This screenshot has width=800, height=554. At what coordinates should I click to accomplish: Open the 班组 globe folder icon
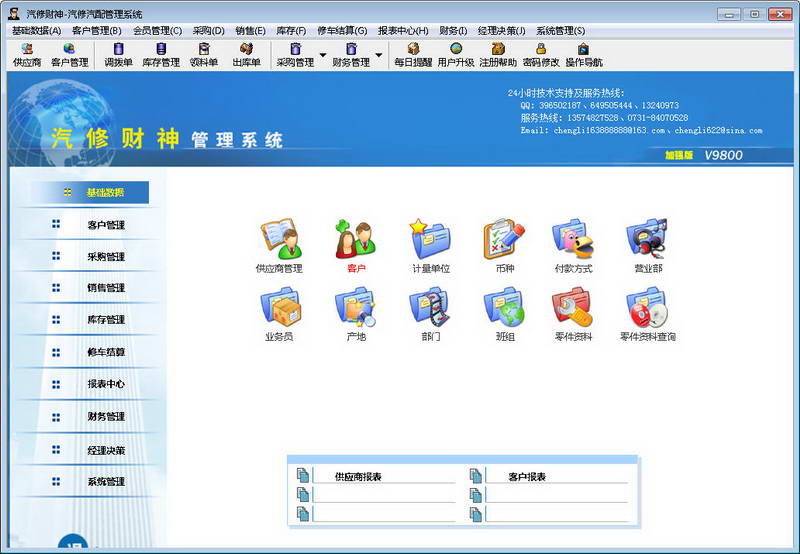click(504, 307)
